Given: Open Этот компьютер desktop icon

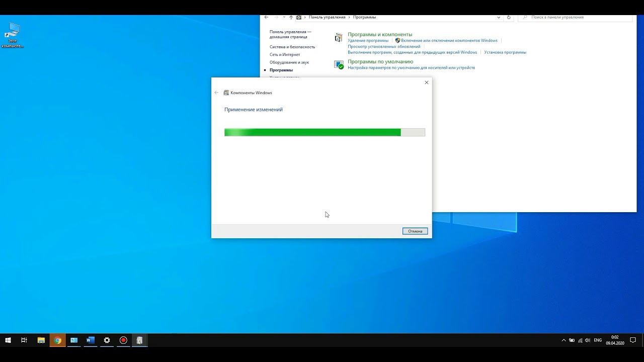Looking at the screenshot, I should (x=13, y=35).
